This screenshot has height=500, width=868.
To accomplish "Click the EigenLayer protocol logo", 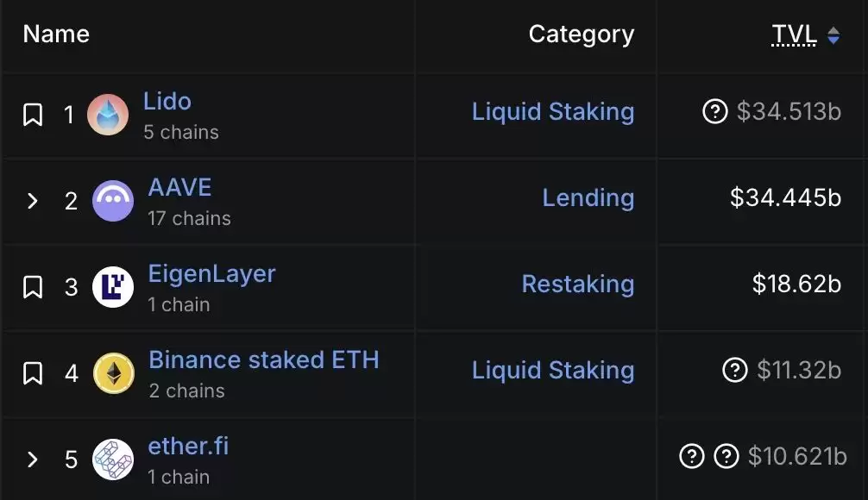I will (x=113, y=287).
